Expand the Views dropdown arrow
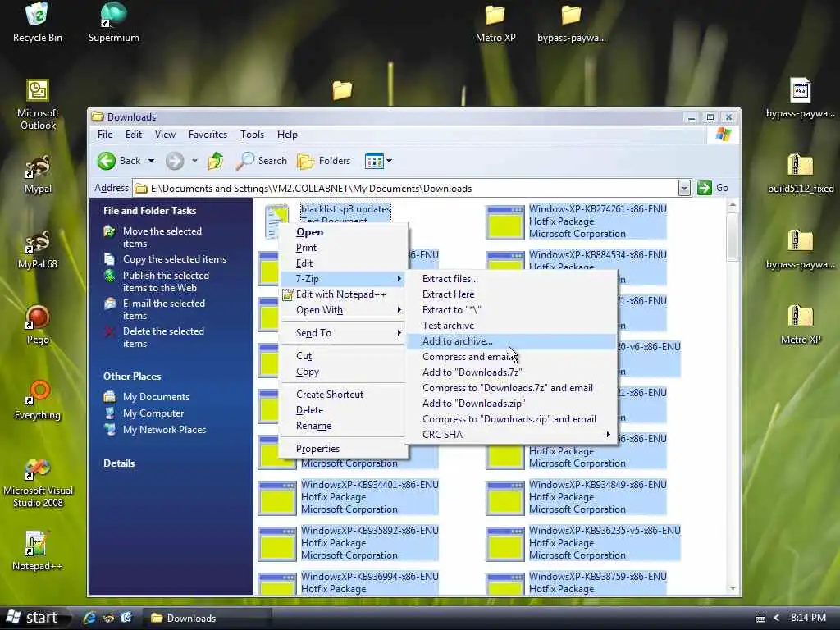840x630 pixels. 390,161
